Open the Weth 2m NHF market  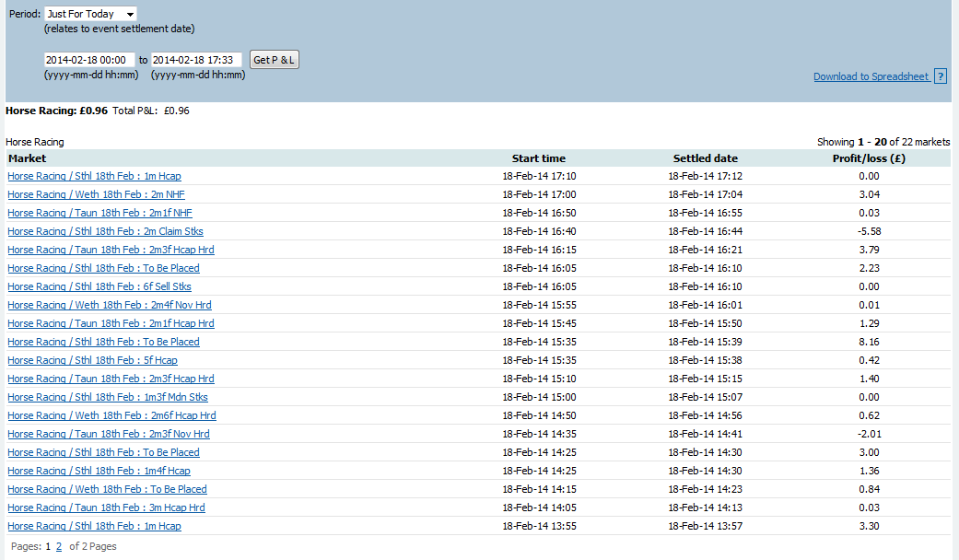click(96, 194)
